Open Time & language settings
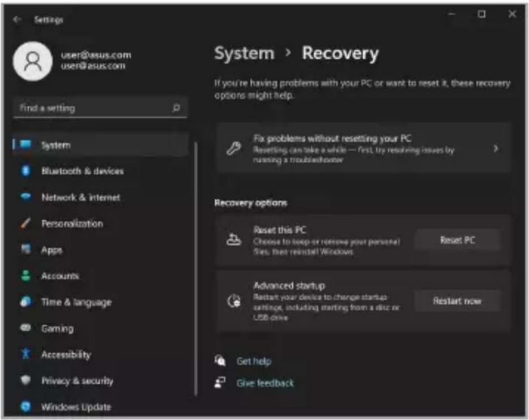 [x=100, y=302]
